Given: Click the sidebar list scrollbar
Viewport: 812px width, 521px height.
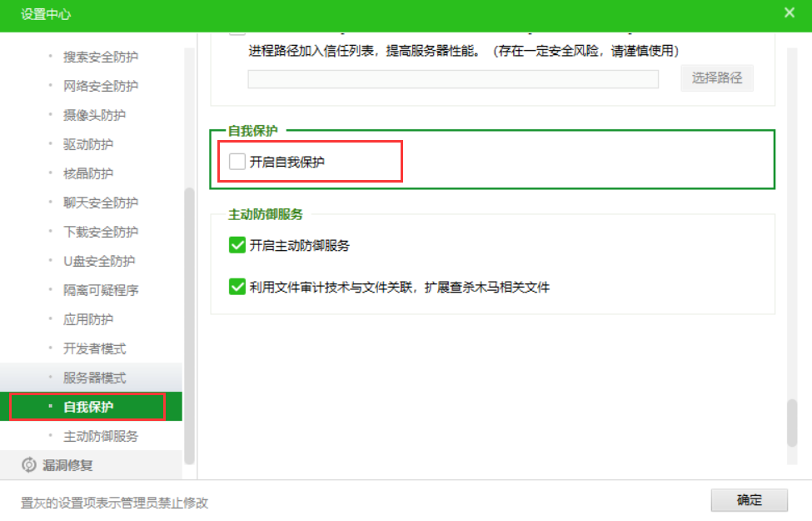Looking at the screenshot, I should 189,325.
